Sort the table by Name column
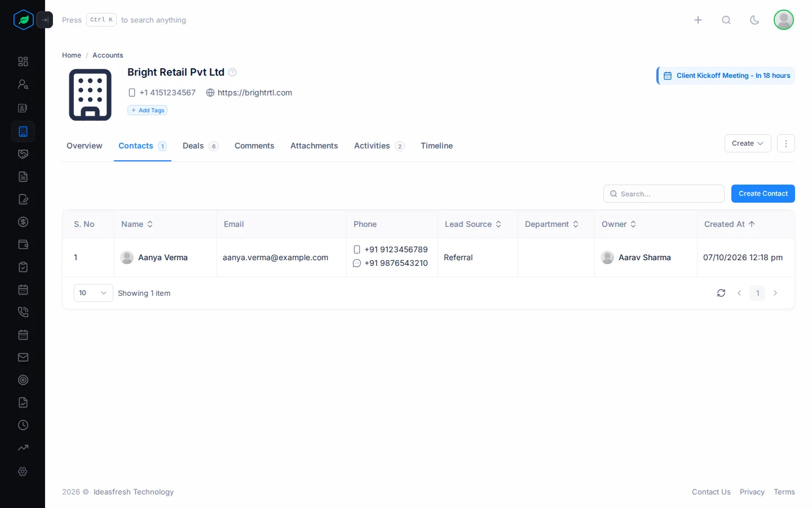The image size is (812, 508). [137, 224]
